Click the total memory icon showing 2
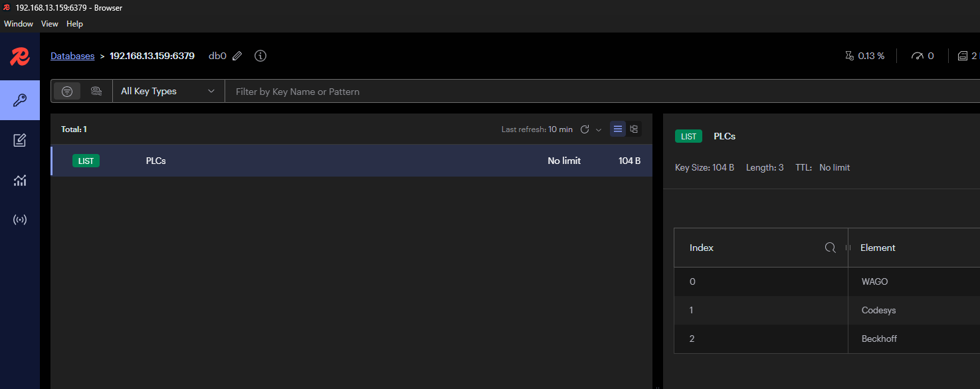The height and width of the screenshot is (389, 980). tap(963, 56)
